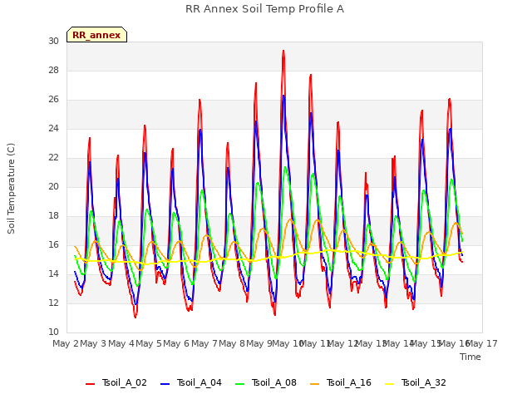Screen dimensions: 532x399
Task: Click the May 2 x-axis tick label
Action: tap(66, 343)
